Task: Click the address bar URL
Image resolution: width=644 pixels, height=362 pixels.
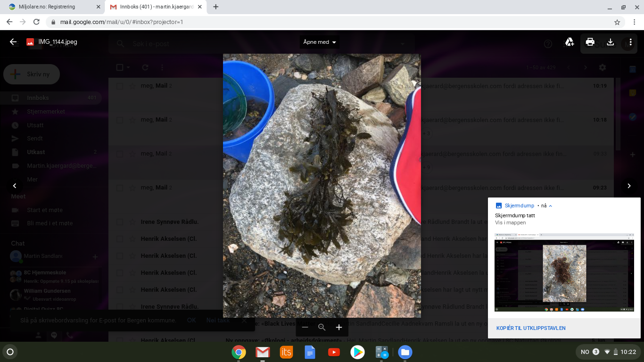Action: tap(122, 22)
